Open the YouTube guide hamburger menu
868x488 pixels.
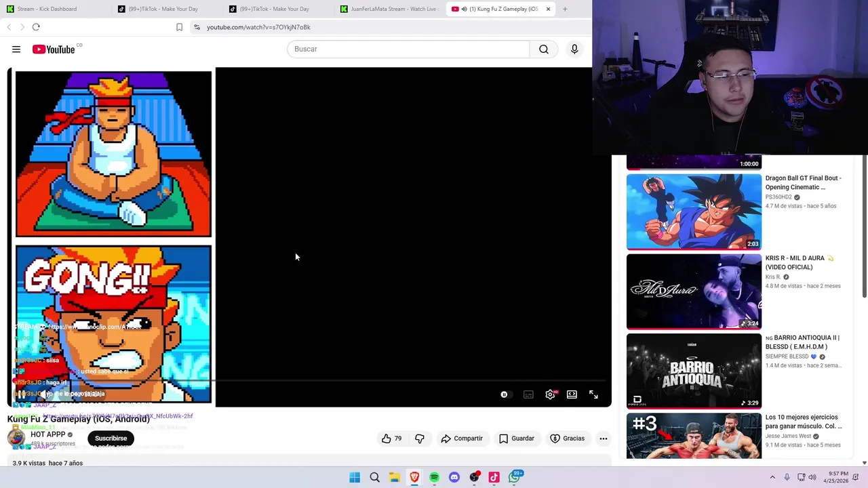tap(16, 49)
